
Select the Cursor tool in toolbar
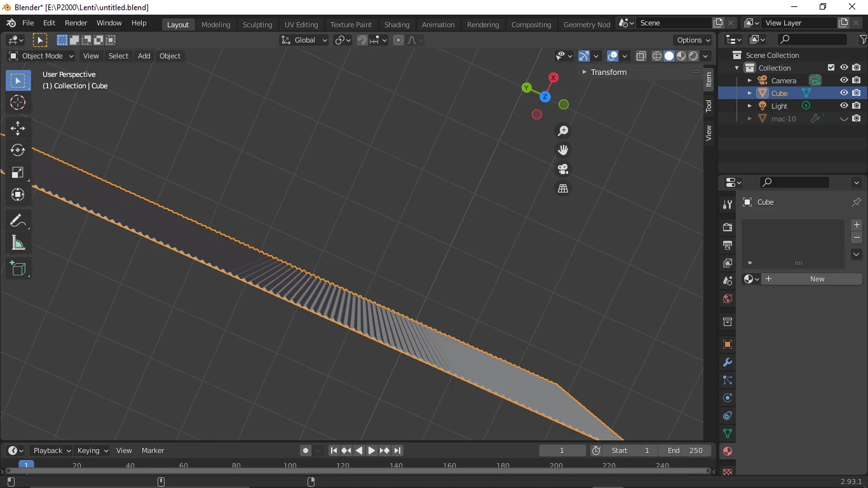18,102
